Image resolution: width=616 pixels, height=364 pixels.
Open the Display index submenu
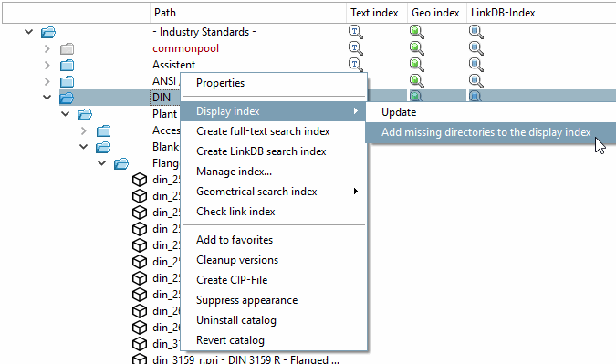[x=274, y=111]
